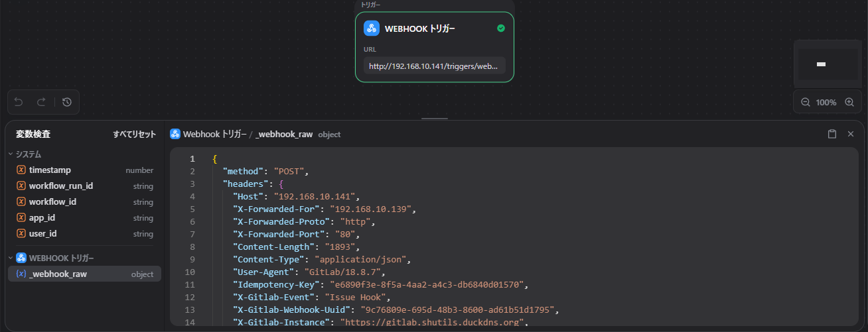
Task: Select the app_id variable
Action: click(42, 218)
